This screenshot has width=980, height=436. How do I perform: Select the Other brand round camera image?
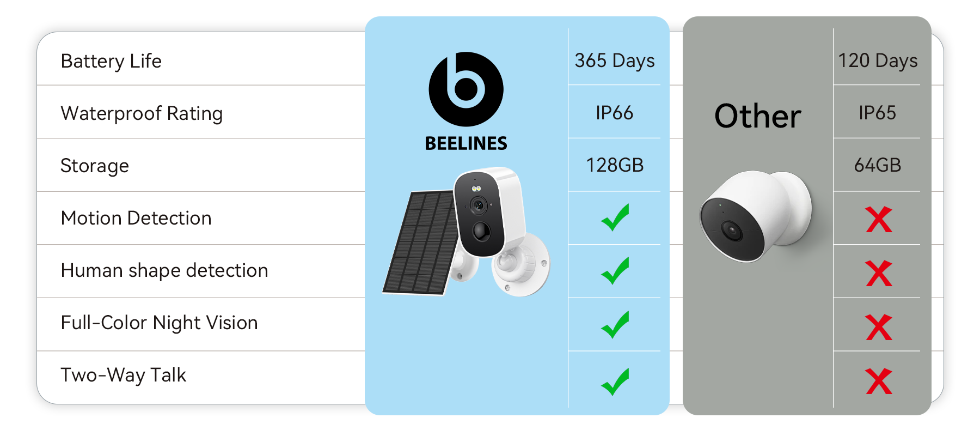pos(756,216)
